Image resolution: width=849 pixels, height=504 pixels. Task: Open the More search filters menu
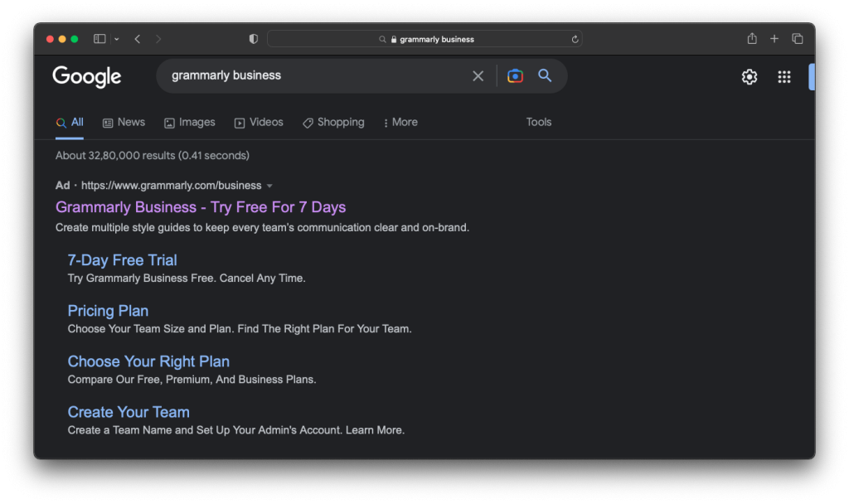coord(400,122)
